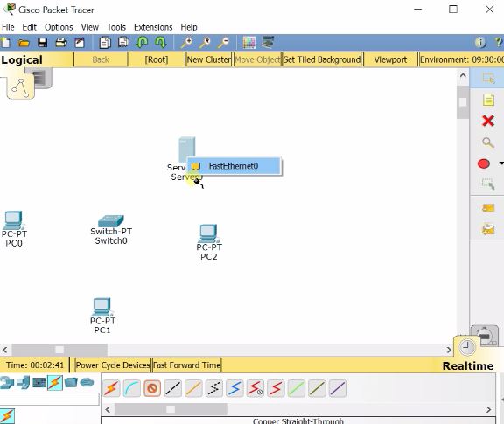Redo the action with green arrow
Image resolution: width=504 pixels, height=424 pixels.
[161, 42]
